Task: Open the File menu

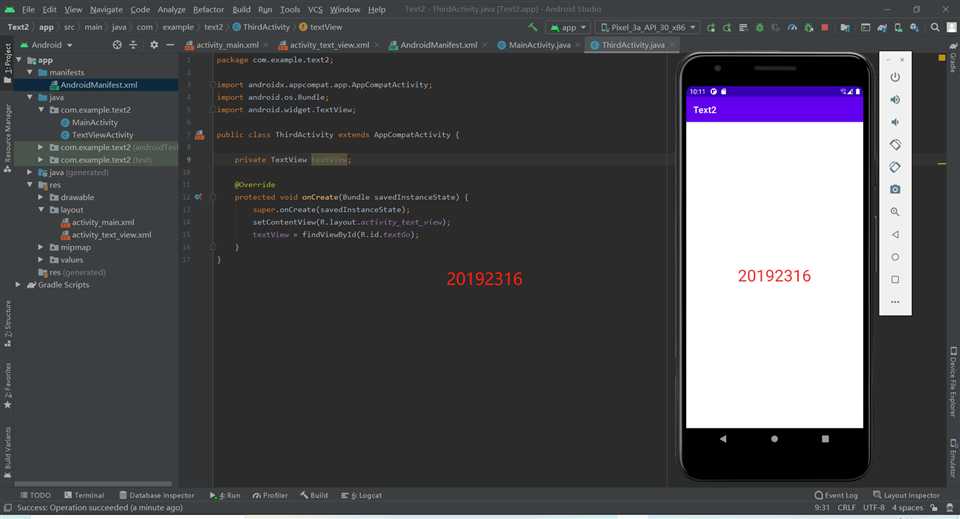Action: [28, 9]
